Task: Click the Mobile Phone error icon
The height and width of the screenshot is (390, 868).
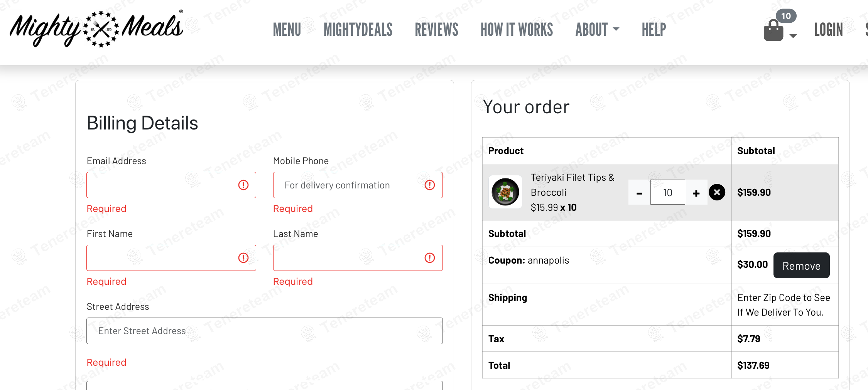Action: click(430, 185)
